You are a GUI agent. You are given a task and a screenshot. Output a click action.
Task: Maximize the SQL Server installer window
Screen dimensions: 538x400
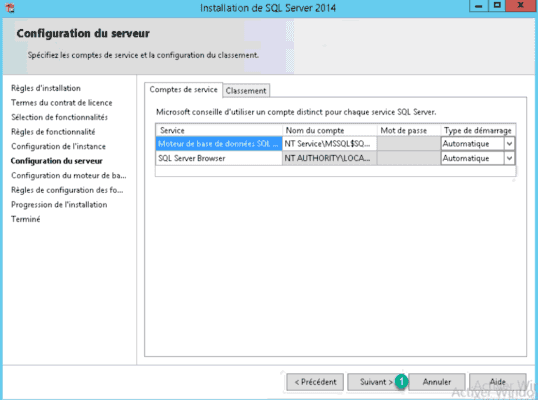497,6
